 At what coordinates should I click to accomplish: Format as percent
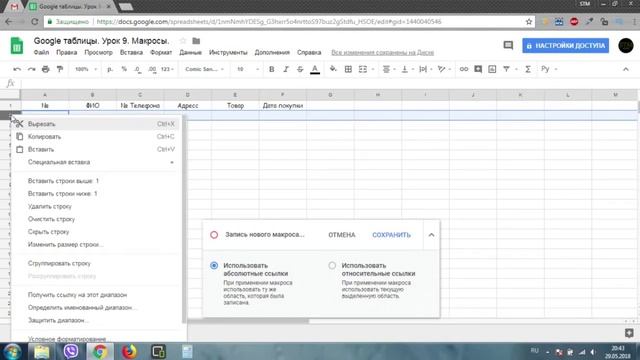coord(124,69)
